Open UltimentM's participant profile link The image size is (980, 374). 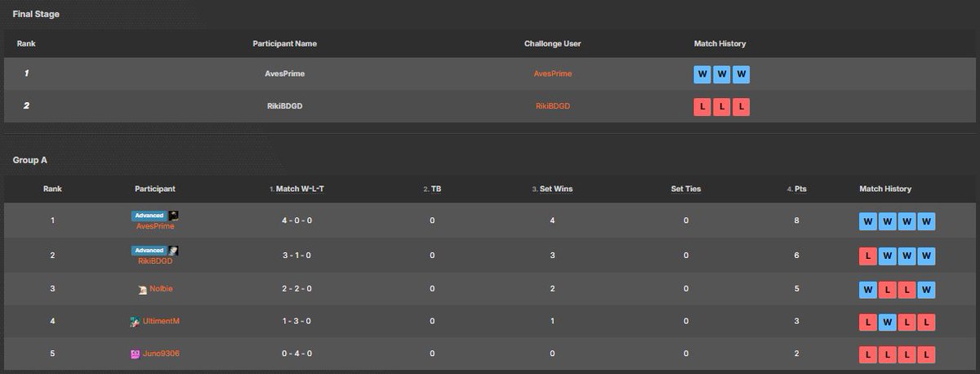pyautogui.click(x=160, y=321)
